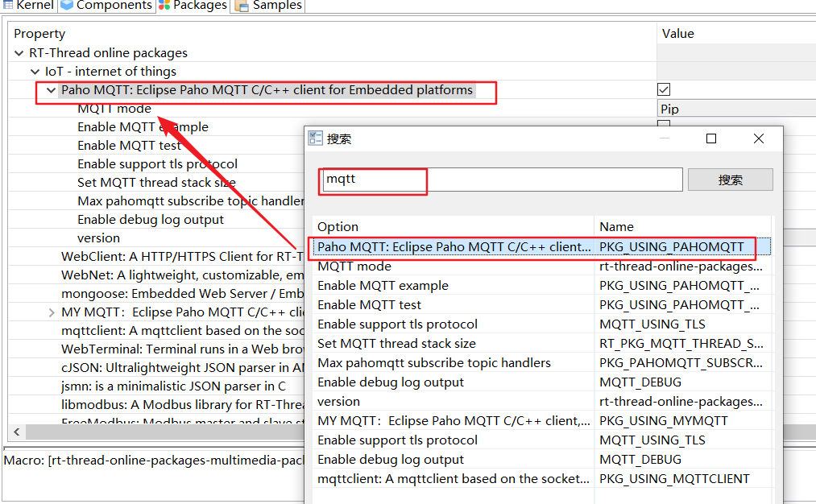Viewport: 816px width, 504px height.
Task: Click the Property column header
Action: pos(39,34)
